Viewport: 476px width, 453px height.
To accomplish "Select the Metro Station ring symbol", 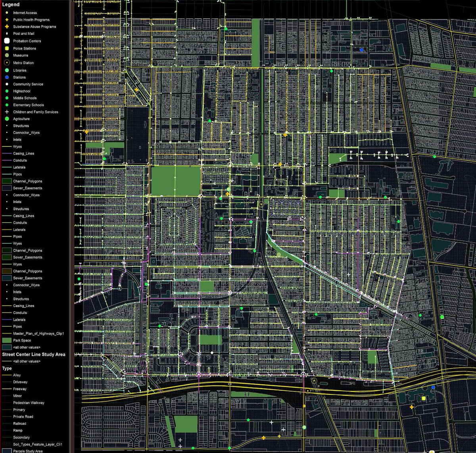I will click(7, 63).
